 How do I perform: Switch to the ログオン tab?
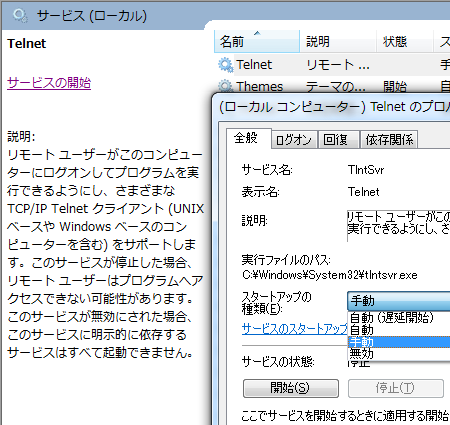pyautogui.click(x=294, y=140)
